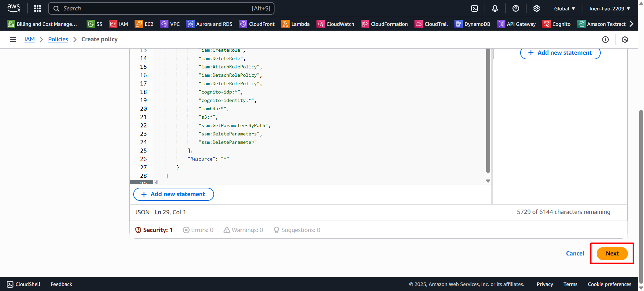Open the info panel icon

click(605, 40)
